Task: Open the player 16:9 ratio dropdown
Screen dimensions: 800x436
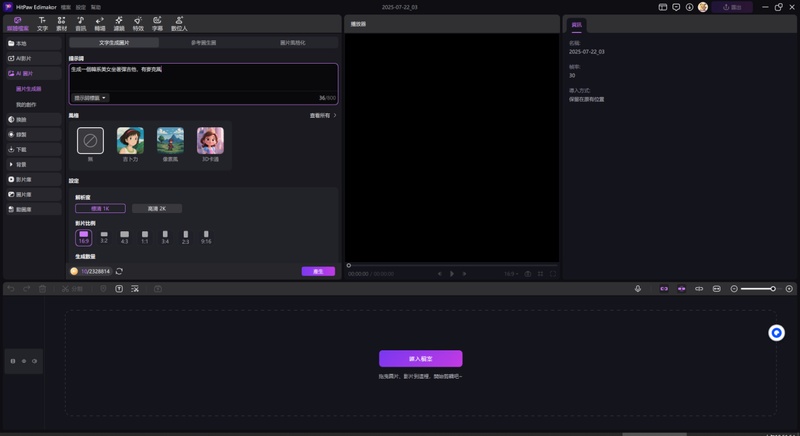Action: coord(511,274)
